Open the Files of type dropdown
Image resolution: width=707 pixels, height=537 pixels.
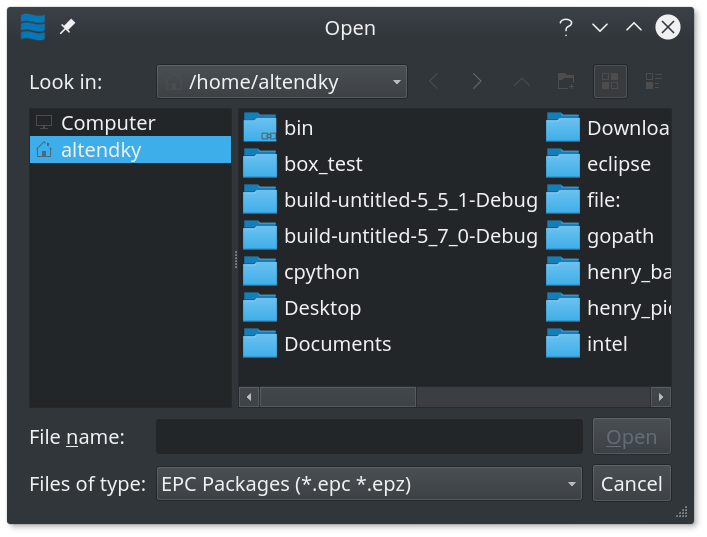[369, 484]
